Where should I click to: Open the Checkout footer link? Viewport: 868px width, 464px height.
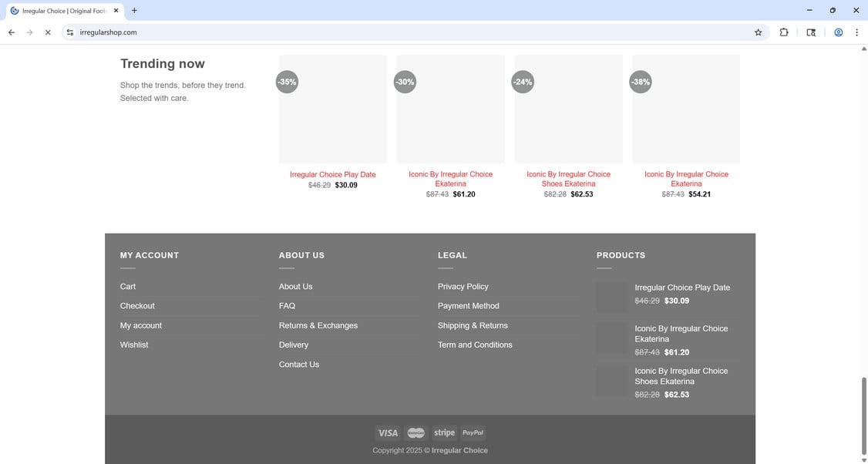click(x=137, y=306)
